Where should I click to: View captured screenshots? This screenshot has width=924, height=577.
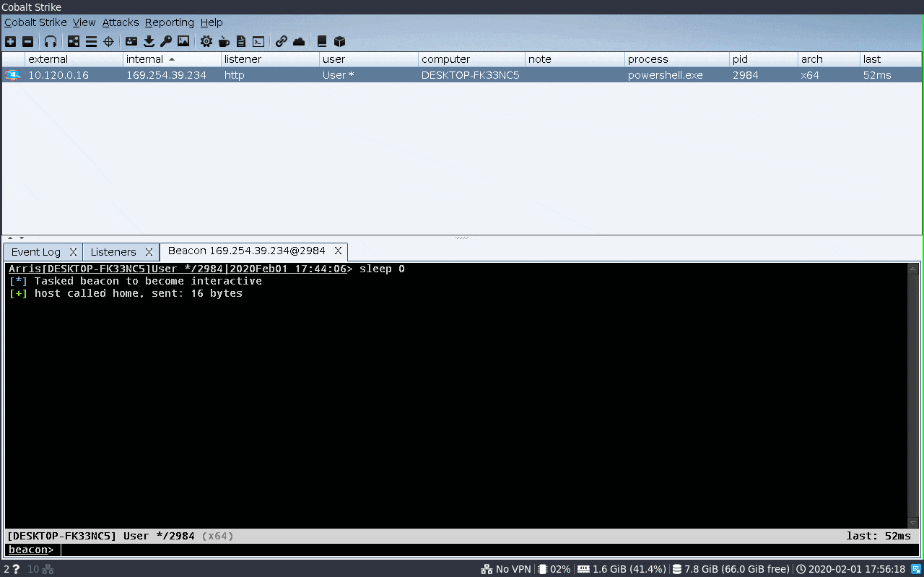pyautogui.click(x=184, y=41)
